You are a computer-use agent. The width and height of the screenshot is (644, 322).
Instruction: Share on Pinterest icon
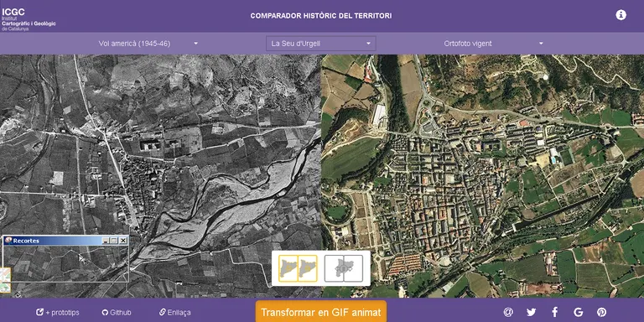602,312
